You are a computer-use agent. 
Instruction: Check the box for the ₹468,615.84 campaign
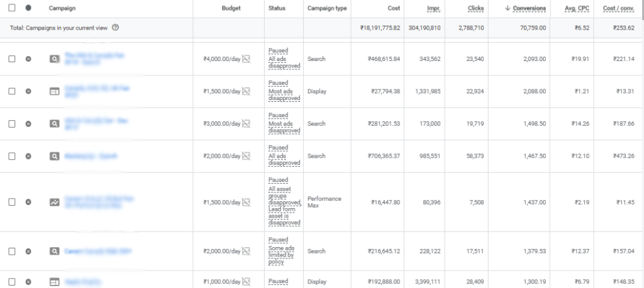click(x=12, y=58)
